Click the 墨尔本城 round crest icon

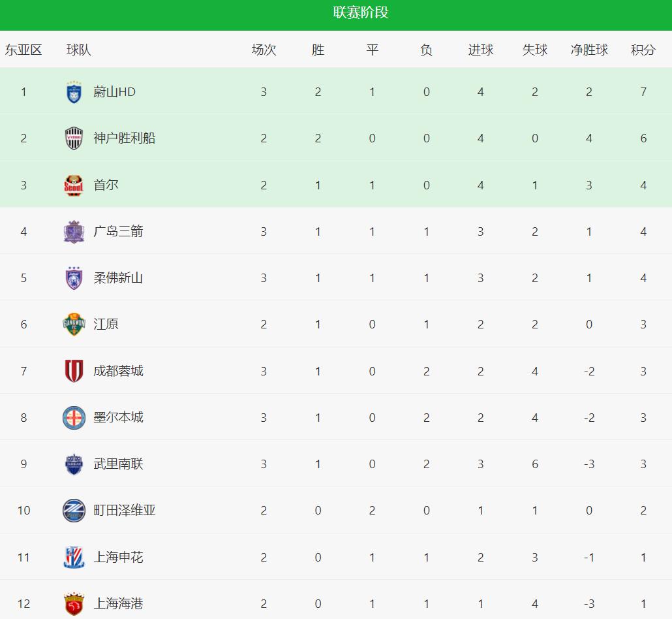[x=74, y=418]
